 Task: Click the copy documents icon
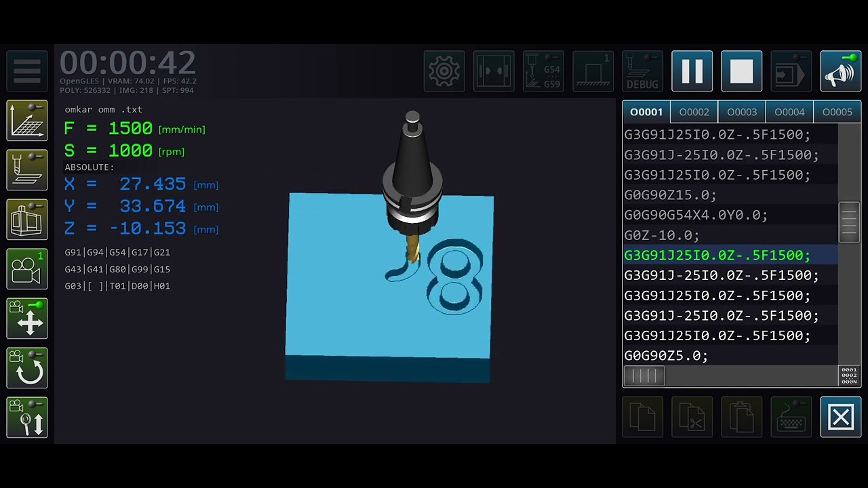tap(642, 418)
